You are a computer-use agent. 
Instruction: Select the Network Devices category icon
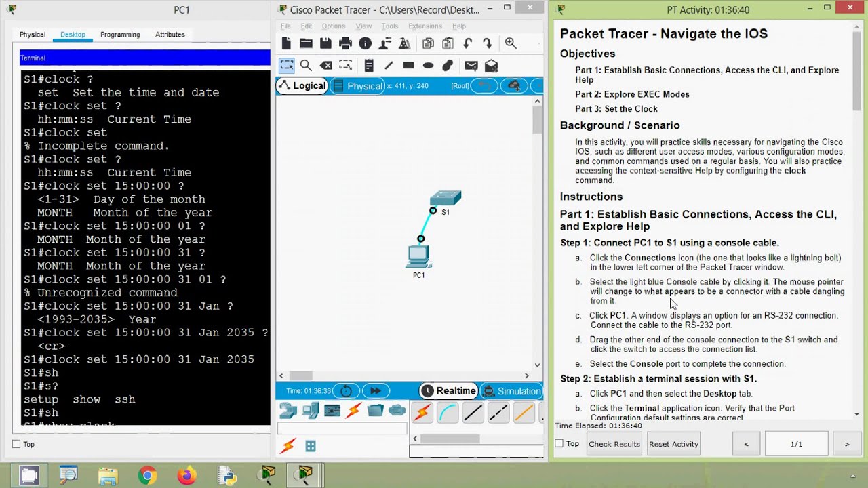point(288,411)
